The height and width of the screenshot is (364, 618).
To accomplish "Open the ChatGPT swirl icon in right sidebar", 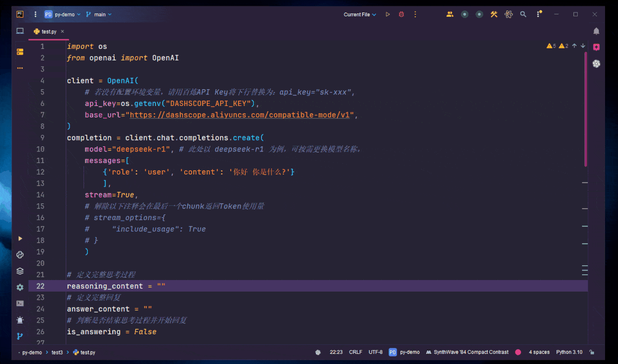I will point(596,63).
